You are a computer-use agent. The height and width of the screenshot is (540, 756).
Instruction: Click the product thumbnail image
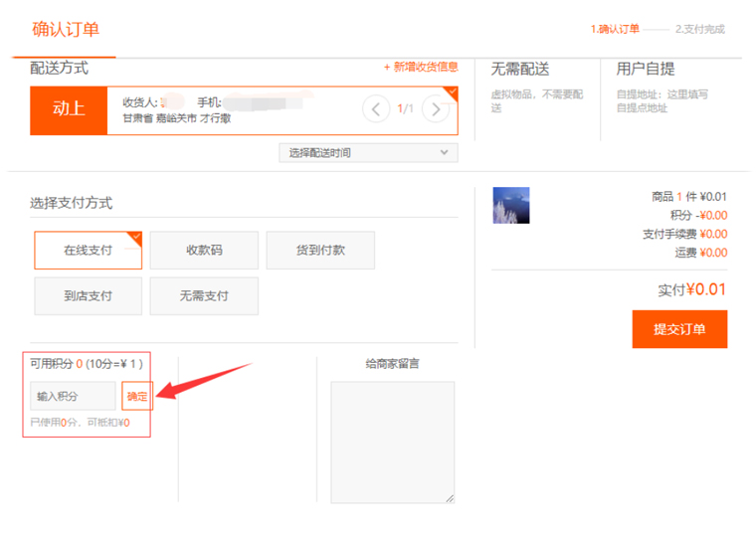(510, 205)
